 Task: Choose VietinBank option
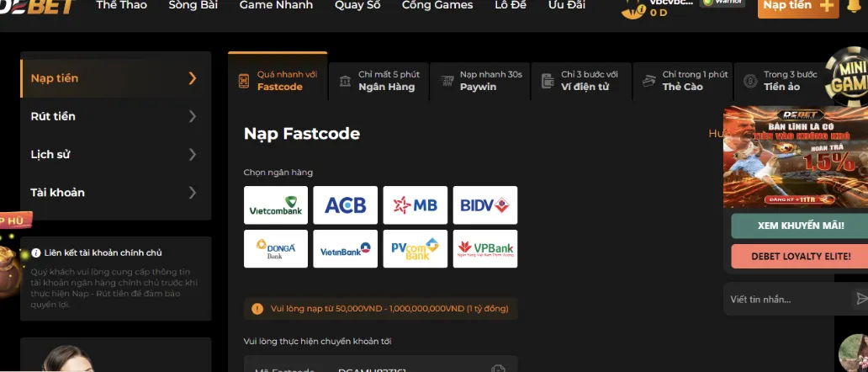345,249
